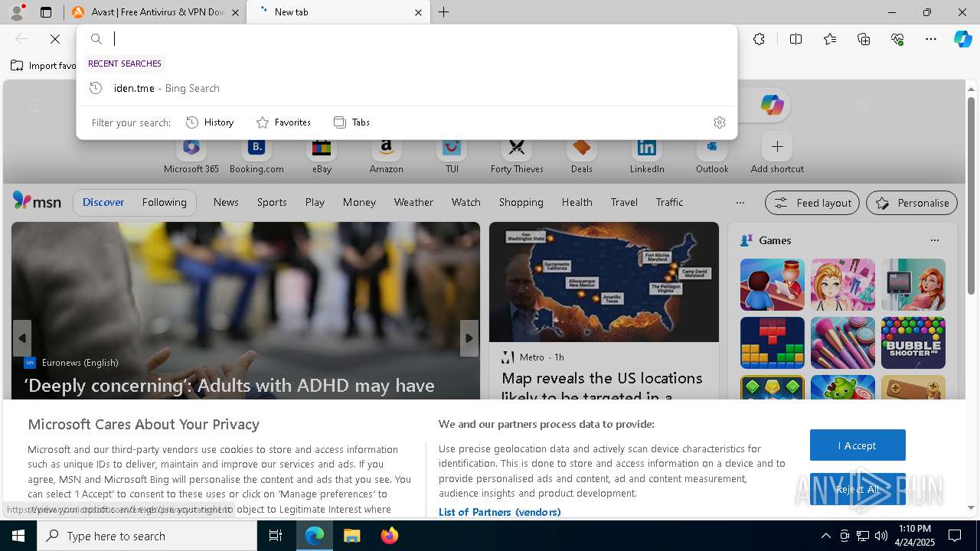Viewport: 980px width, 551px height.
Task: Open the eBay shortcut
Action: 322,155
